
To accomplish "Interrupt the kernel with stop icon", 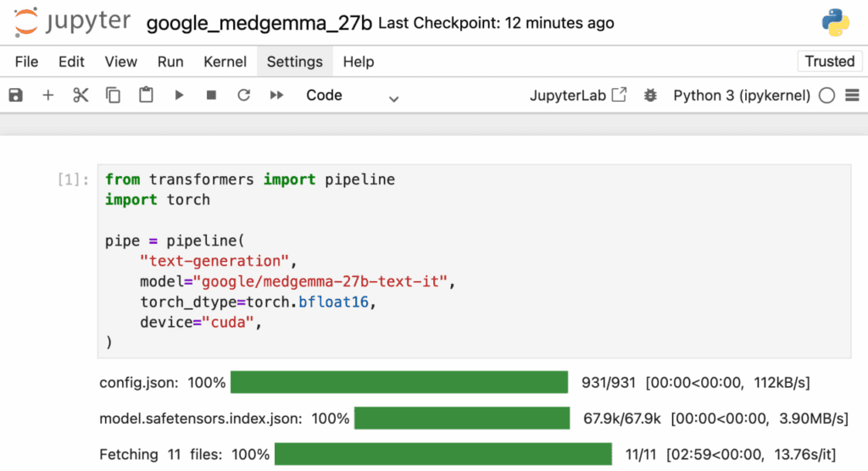I will point(211,96).
